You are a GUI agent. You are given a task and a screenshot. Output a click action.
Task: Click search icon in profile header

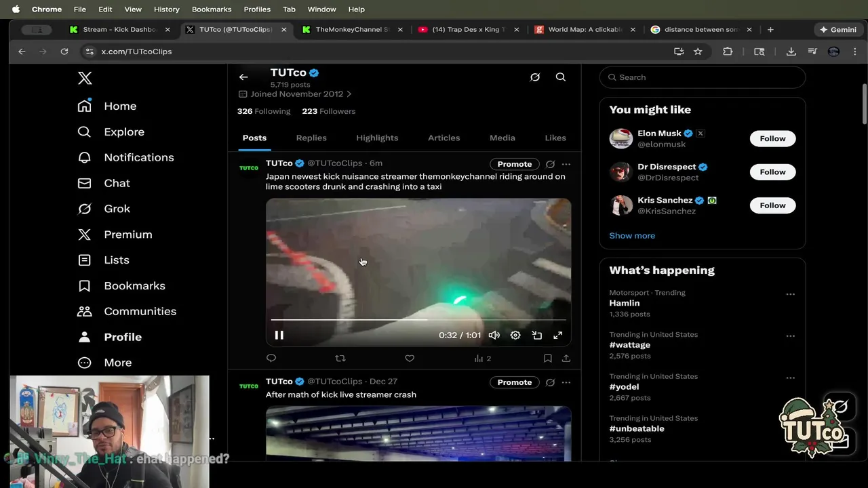(561, 77)
